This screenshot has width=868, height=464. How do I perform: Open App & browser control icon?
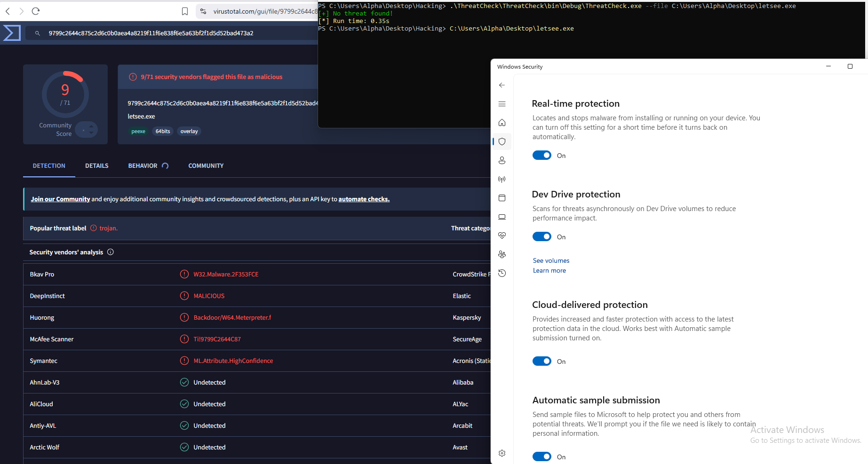tap(502, 198)
